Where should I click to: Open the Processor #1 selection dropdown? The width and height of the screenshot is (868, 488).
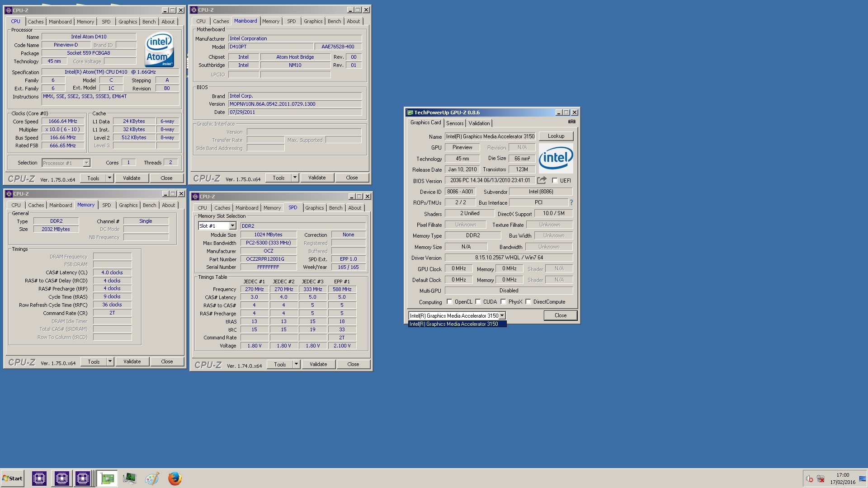click(86, 163)
